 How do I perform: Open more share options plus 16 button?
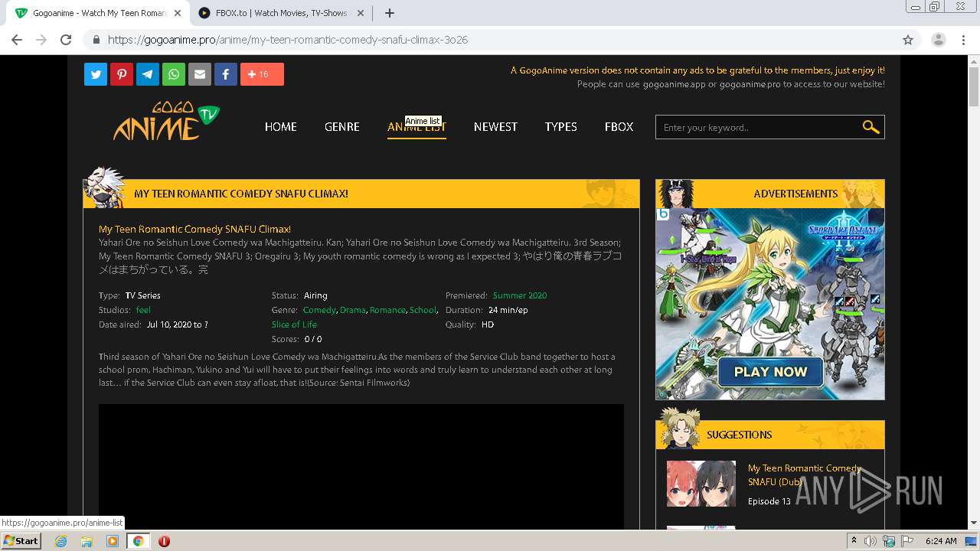pyautogui.click(x=262, y=74)
